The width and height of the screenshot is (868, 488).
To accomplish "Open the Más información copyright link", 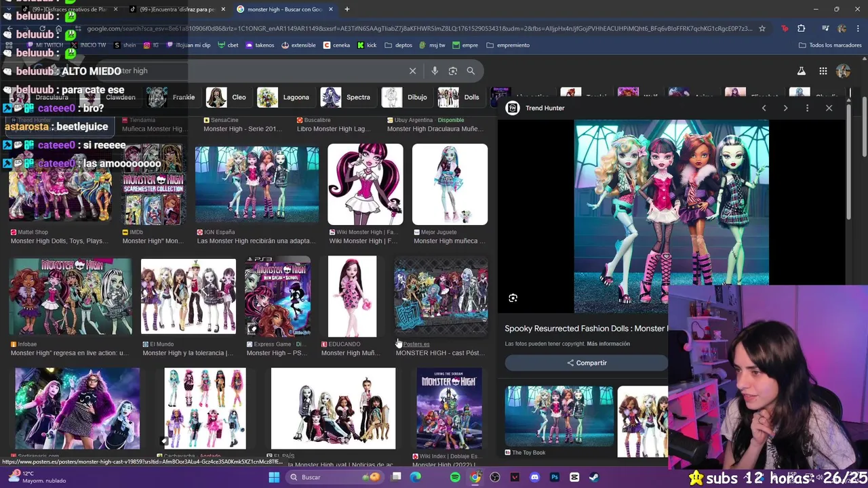I will point(608,344).
